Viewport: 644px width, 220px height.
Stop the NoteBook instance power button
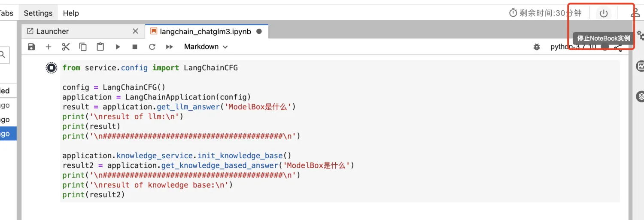pyautogui.click(x=604, y=13)
